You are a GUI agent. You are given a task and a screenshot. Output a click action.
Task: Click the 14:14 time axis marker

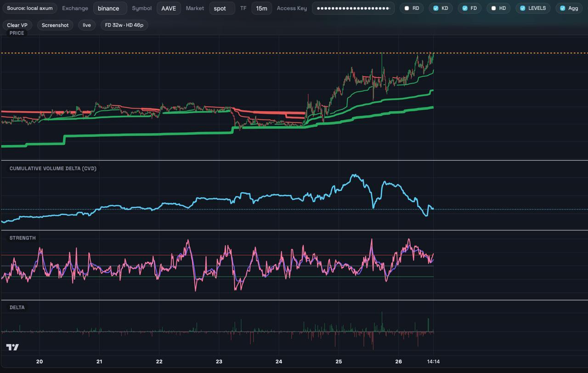434,362
